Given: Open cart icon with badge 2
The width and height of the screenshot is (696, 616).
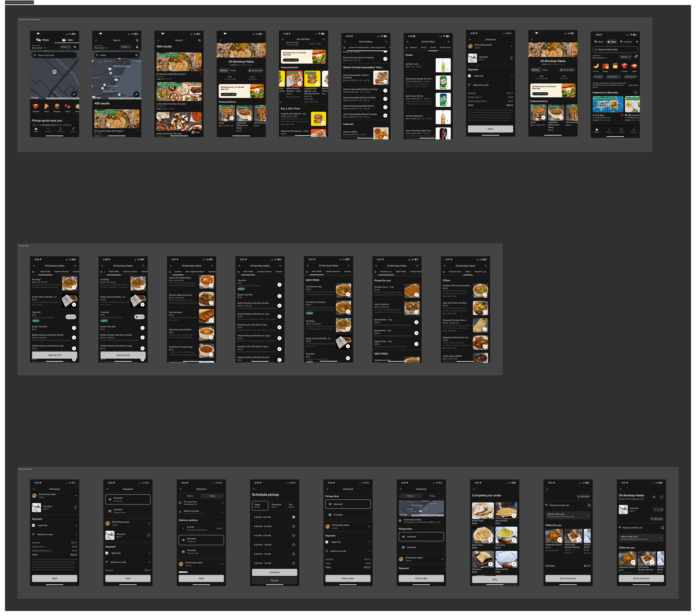Looking at the screenshot, I should [635, 57].
